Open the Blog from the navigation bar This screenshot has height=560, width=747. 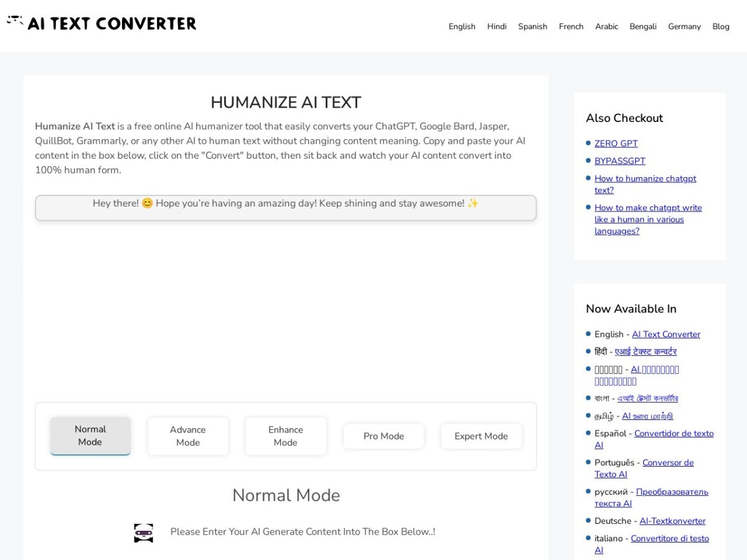coord(721,26)
